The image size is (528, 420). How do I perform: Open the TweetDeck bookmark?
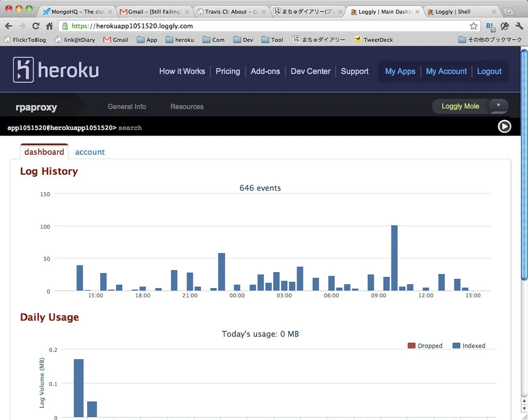click(374, 40)
